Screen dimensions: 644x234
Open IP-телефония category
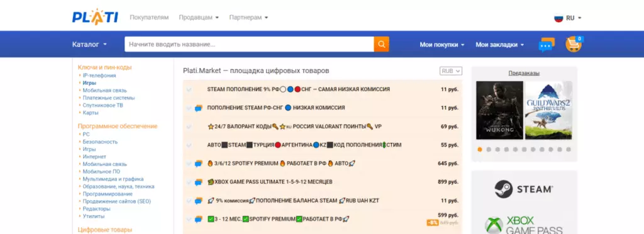click(x=99, y=75)
